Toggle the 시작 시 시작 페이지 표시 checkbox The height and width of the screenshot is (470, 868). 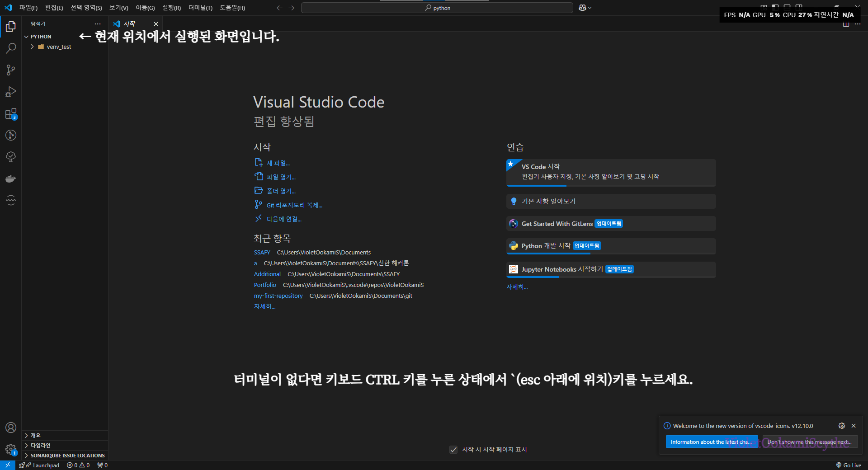(453, 449)
